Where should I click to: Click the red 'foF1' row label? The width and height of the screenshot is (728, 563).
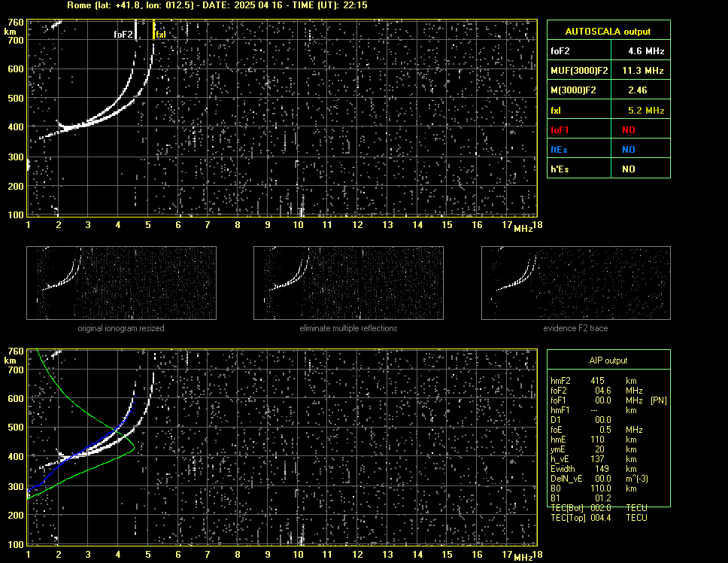pos(560,130)
